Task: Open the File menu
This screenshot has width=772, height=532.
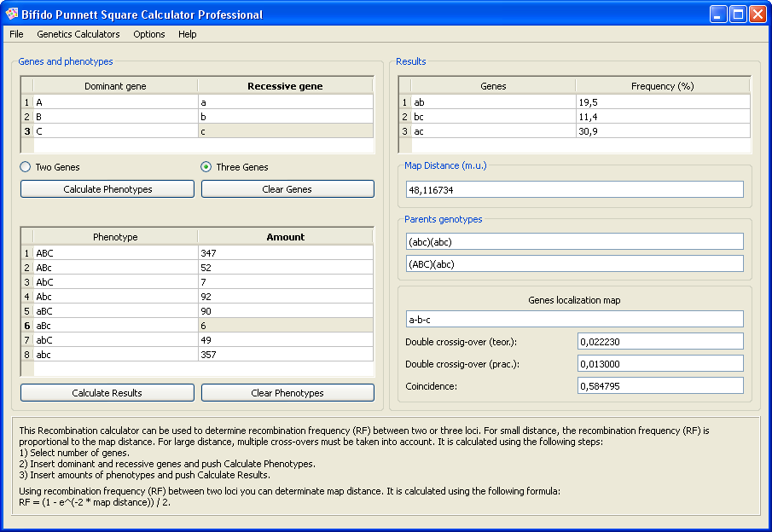Action: 16,34
